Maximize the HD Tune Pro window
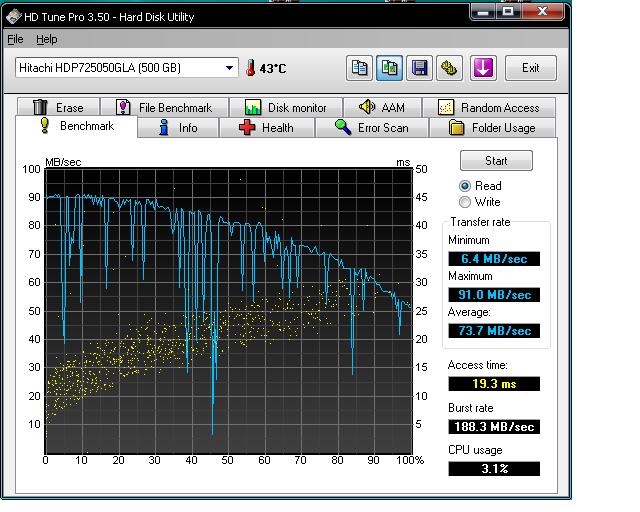The height and width of the screenshot is (512, 640). click(x=508, y=12)
